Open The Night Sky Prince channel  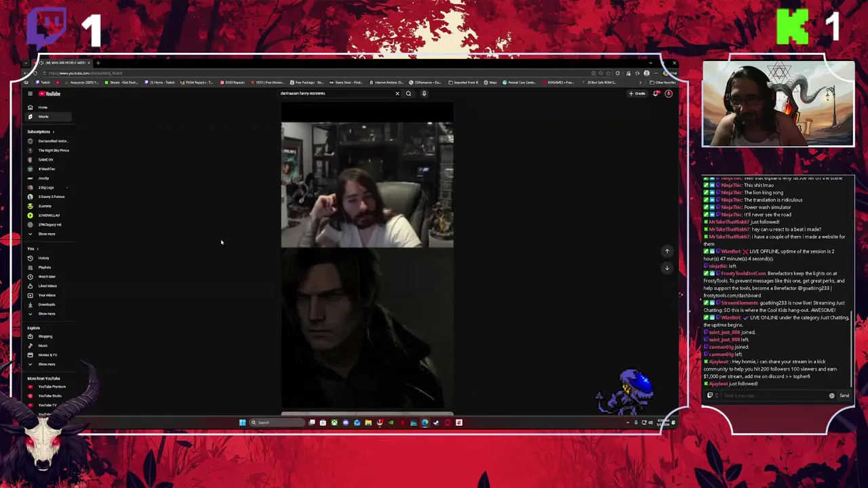(49, 150)
